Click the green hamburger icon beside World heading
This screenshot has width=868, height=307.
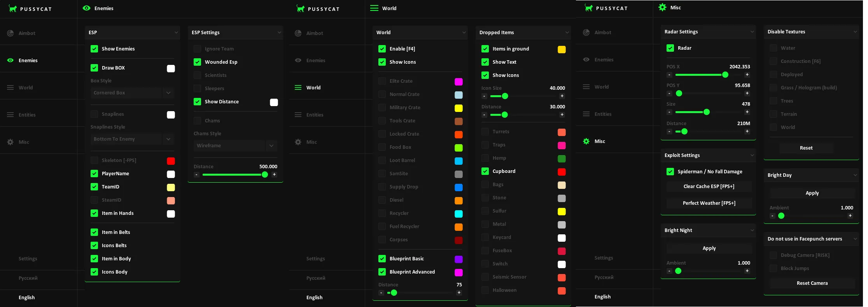(374, 8)
